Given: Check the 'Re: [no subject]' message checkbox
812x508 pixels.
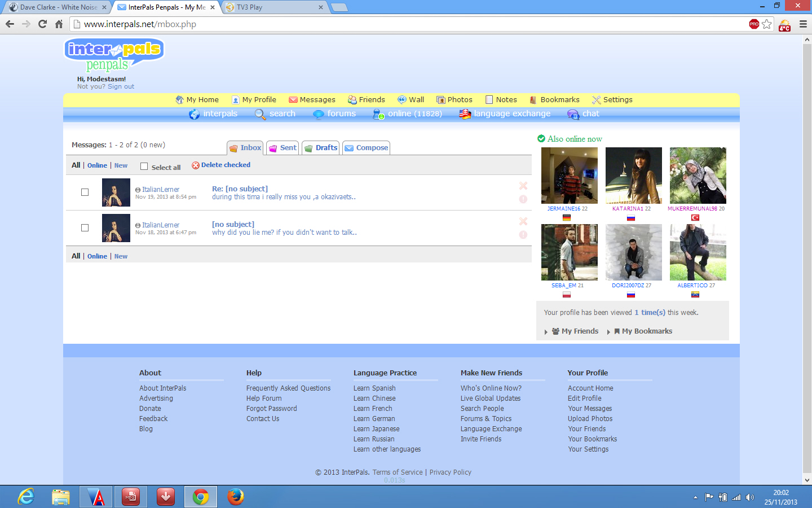Looking at the screenshot, I should [x=85, y=192].
